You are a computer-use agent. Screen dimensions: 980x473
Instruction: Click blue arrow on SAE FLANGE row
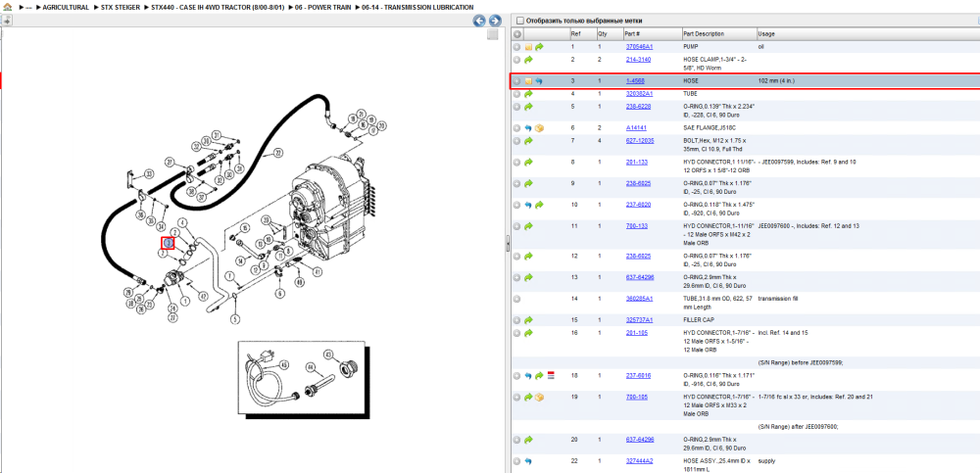pyautogui.click(x=528, y=127)
